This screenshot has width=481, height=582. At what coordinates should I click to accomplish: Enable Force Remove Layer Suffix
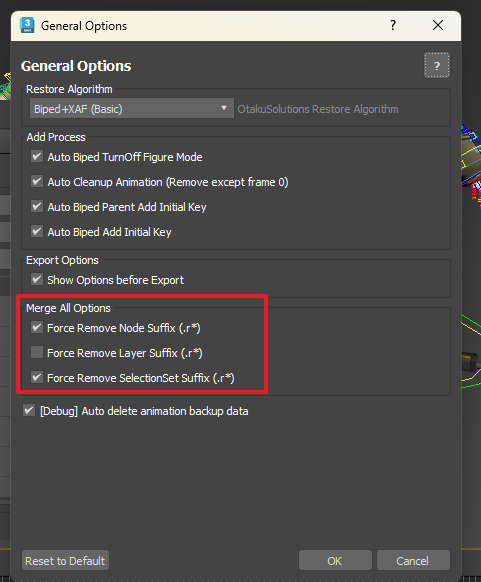coord(37,352)
